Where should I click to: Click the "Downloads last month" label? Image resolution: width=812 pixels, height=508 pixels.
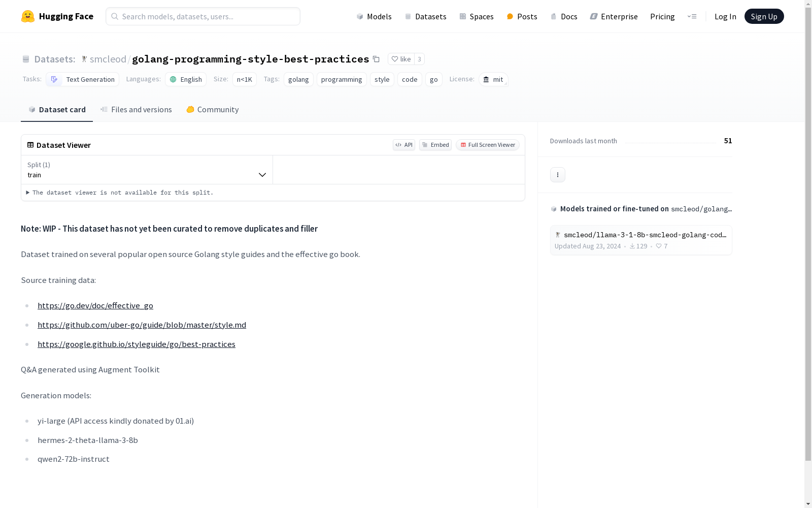pyautogui.click(x=584, y=141)
